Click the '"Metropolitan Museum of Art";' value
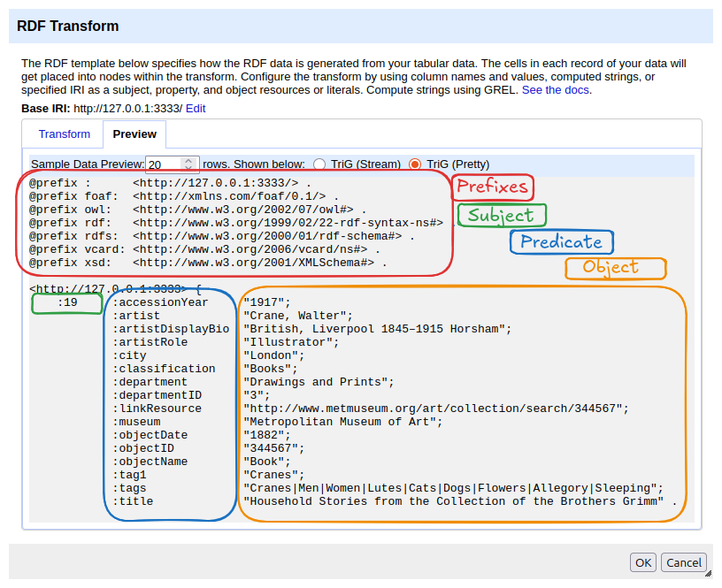Screen dimensions: 722x588 click(x=343, y=422)
